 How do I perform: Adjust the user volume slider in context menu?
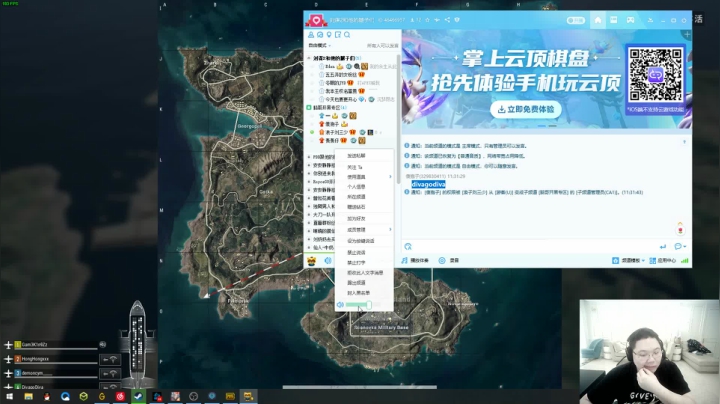click(363, 305)
